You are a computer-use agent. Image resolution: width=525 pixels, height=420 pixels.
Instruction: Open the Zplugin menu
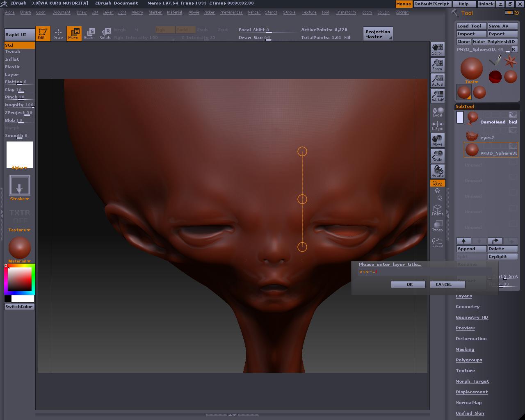(383, 12)
